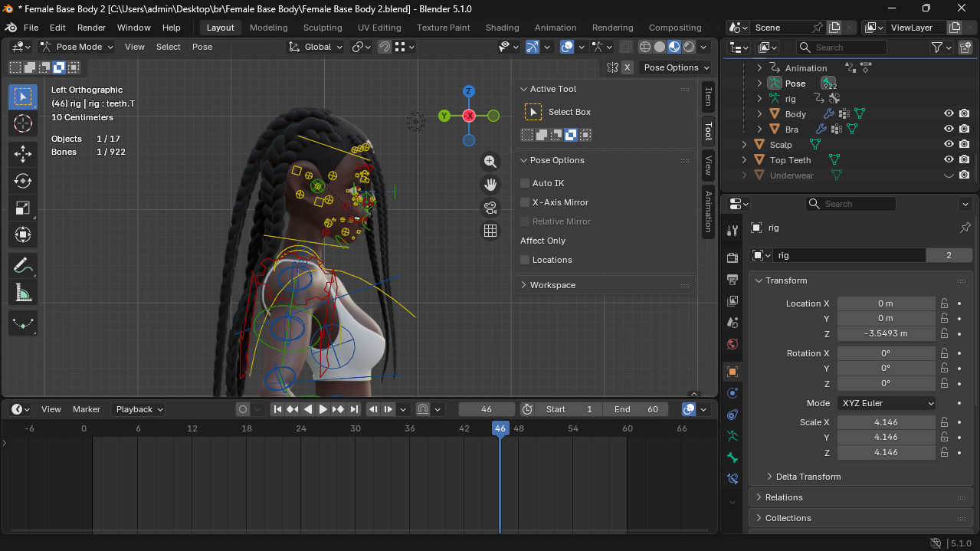Select the Move tool

(x=23, y=153)
